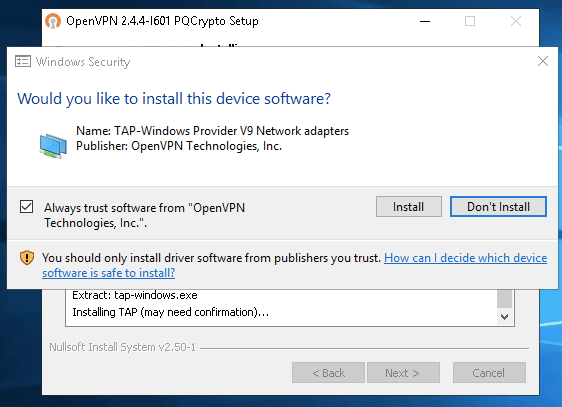Click the Windows Security title icon
Viewport: 562px width, 407px height.
coord(23,62)
